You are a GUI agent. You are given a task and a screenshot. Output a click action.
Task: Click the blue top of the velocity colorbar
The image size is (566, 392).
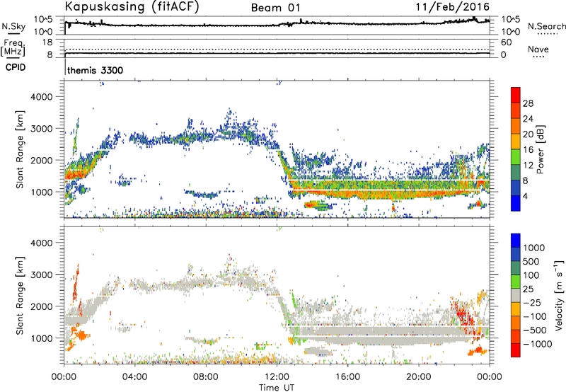[516, 241]
